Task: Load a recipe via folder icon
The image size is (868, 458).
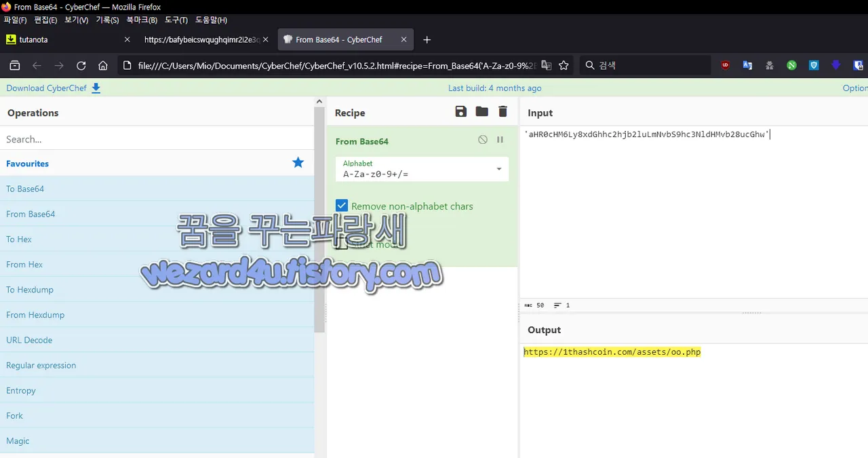Action: 481,112
